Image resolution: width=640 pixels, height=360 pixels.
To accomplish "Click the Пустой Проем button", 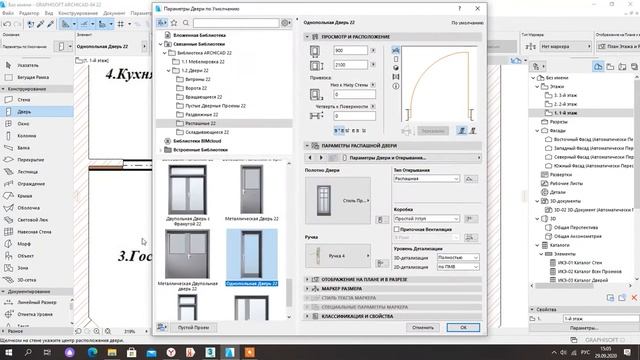I will click(x=193, y=327).
